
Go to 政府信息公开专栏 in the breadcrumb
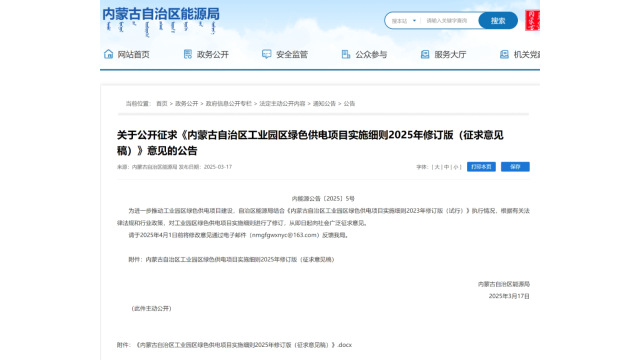[229, 104]
